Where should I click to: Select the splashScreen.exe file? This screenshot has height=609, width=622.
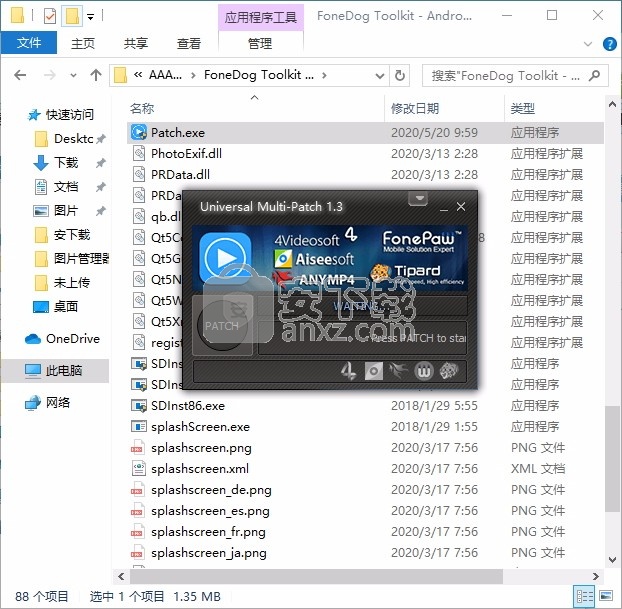[200, 427]
